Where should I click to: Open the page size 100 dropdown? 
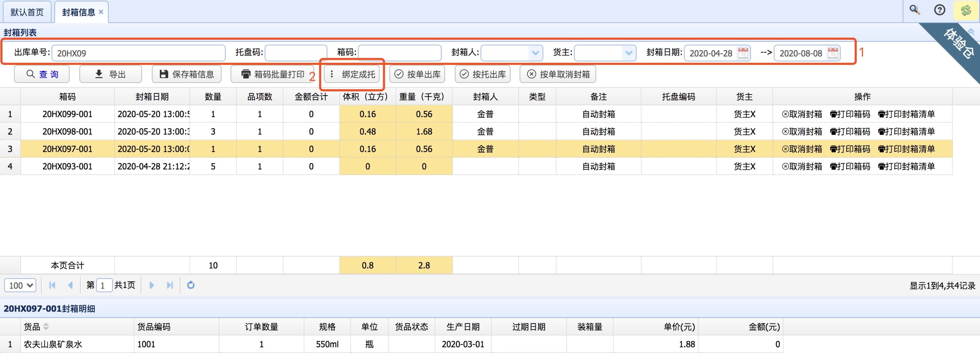20,285
